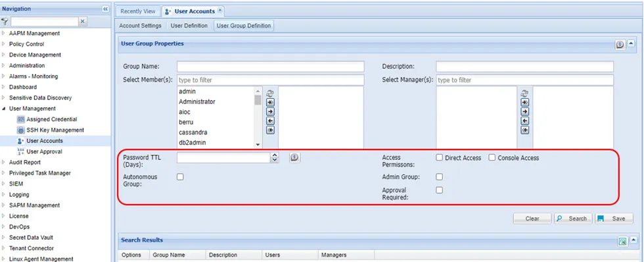This screenshot has width=644, height=262.
Task: Click export icon in Search Results header
Action: pos(623,242)
